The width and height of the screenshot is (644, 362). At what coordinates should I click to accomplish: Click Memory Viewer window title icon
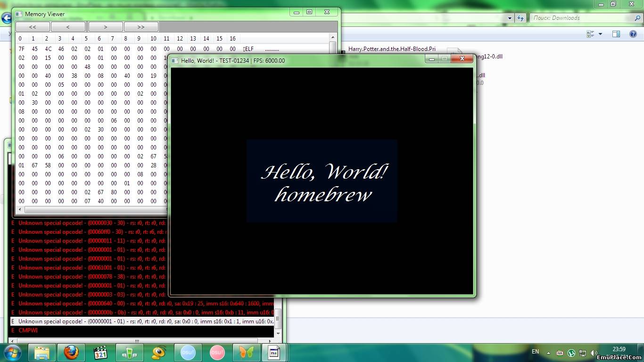pos(19,14)
